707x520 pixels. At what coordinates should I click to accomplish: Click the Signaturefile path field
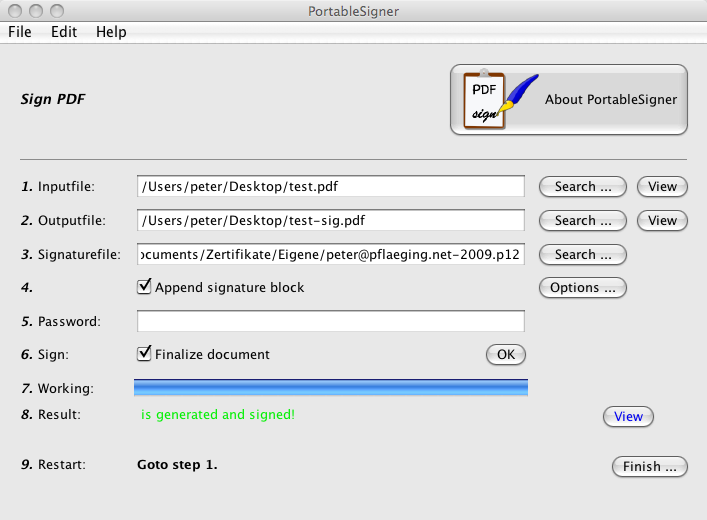331,254
